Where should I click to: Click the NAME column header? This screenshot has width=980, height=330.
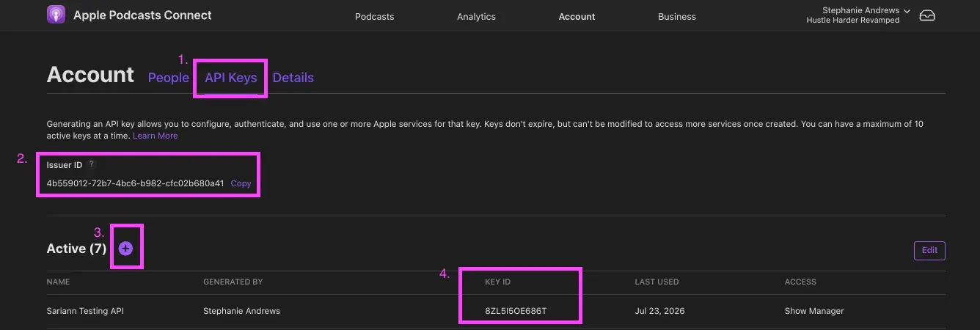pyautogui.click(x=59, y=282)
